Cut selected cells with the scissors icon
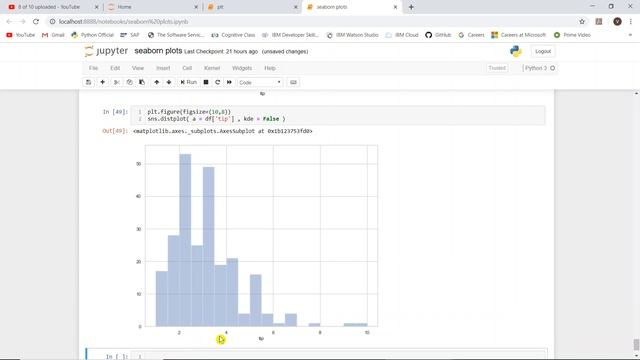Image resolution: width=640 pixels, height=360 pixels. (x=116, y=82)
